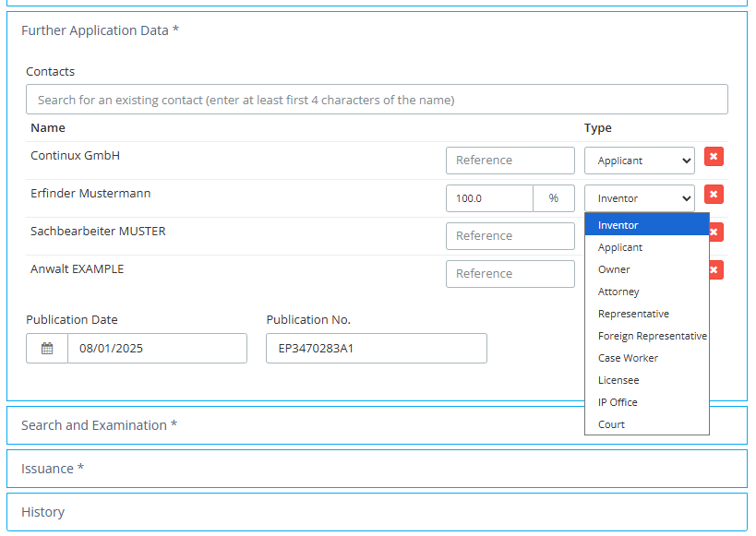The image size is (756, 536).
Task: Focus the Reference field for Anwalt EXAMPLE
Action: (x=510, y=274)
